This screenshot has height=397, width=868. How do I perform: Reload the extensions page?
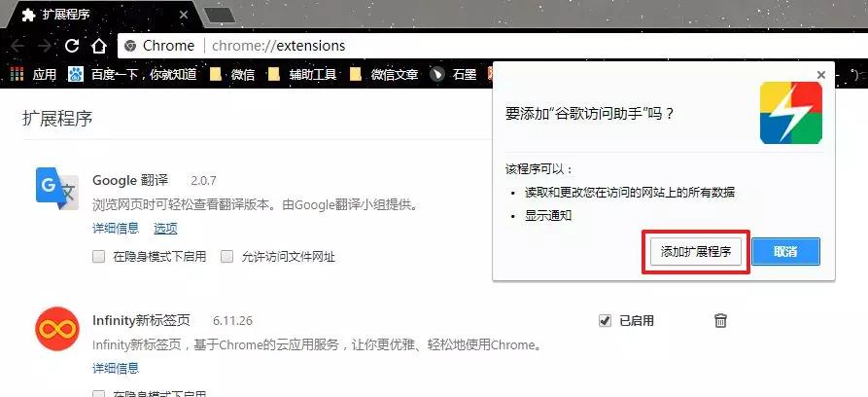click(72, 46)
